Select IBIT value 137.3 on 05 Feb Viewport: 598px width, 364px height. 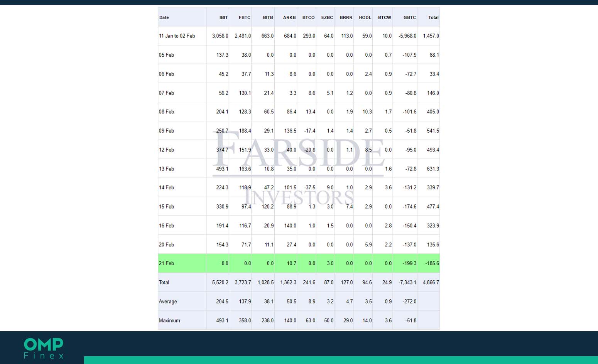point(222,55)
